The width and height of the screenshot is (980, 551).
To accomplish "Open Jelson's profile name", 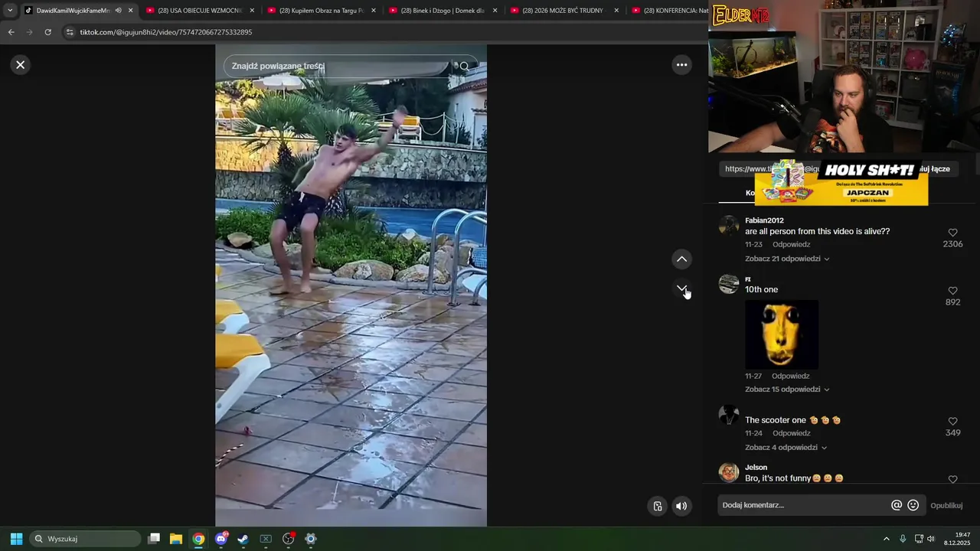I will click(x=756, y=468).
